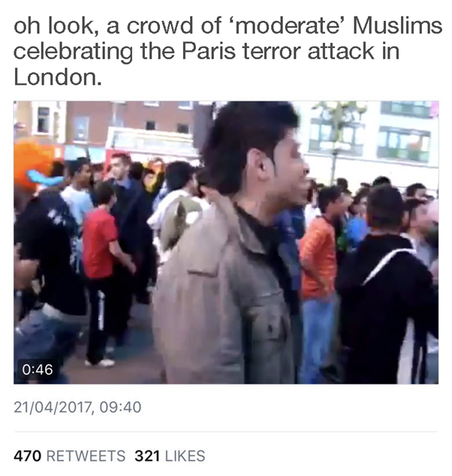Click the 0:46 video duration badge

pyautogui.click(x=38, y=369)
